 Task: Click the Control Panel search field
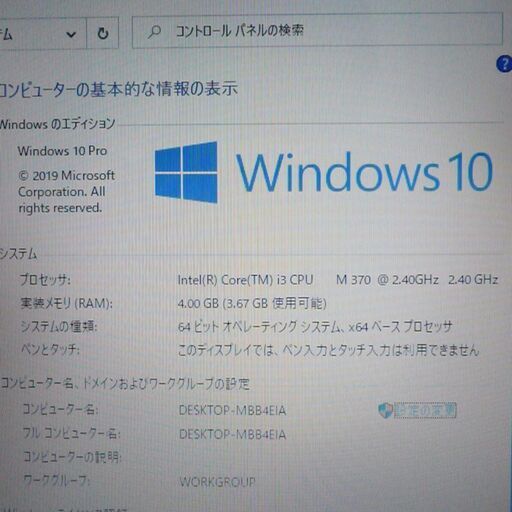click(317, 31)
